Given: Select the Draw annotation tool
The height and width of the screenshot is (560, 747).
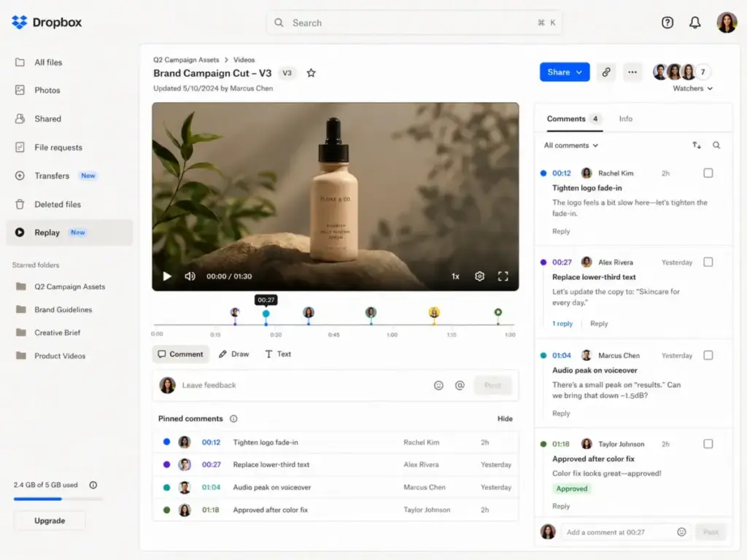Looking at the screenshot, I should 234,354.
